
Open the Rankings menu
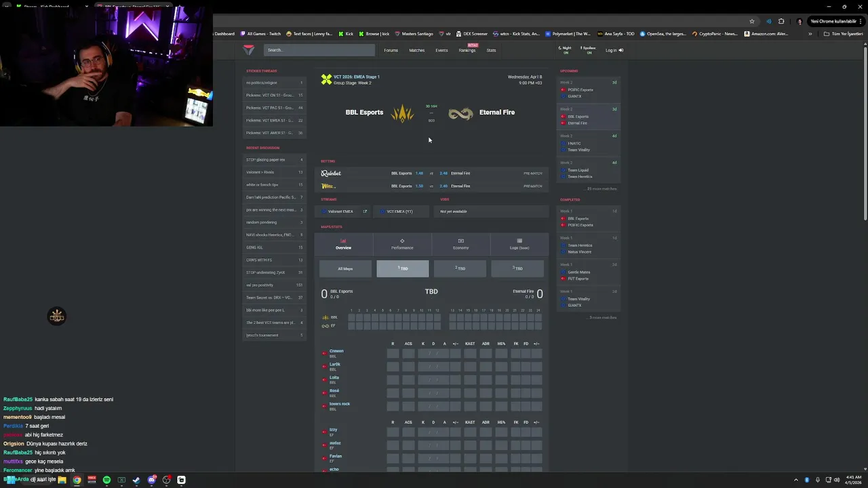467,50
